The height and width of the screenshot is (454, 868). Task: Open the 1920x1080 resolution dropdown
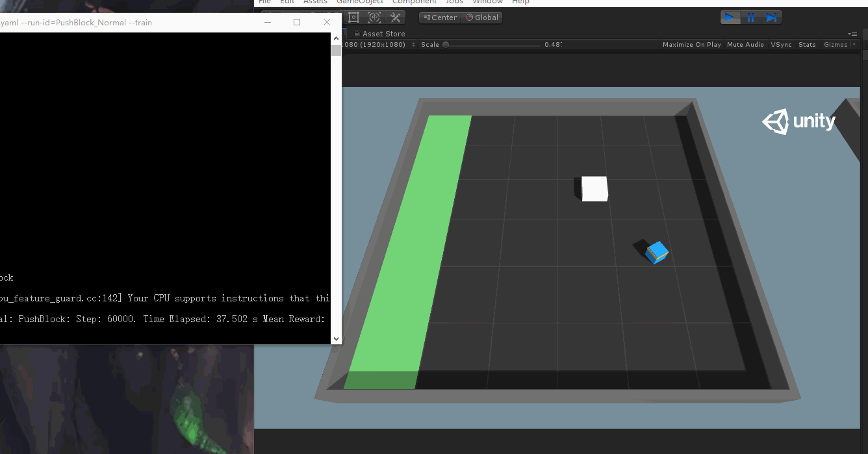tap(379, 45)
